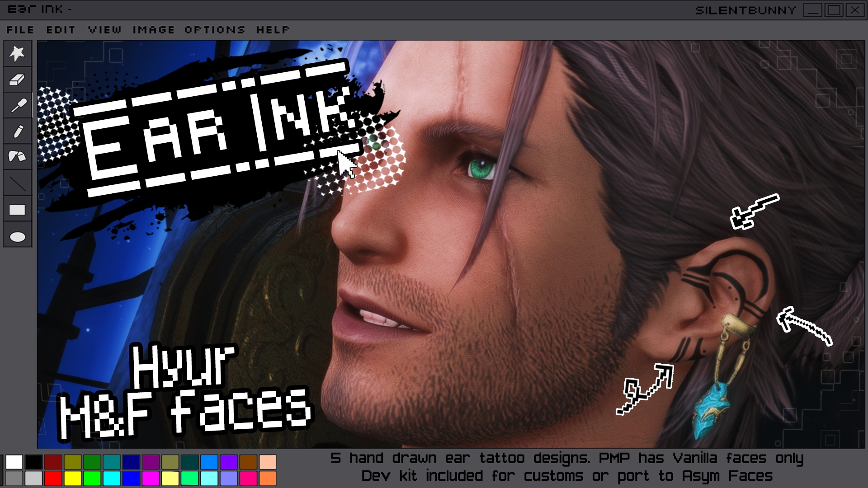Close the Ear Ink window
Viewport: 868px width, 488px height.
click(855, 10)
